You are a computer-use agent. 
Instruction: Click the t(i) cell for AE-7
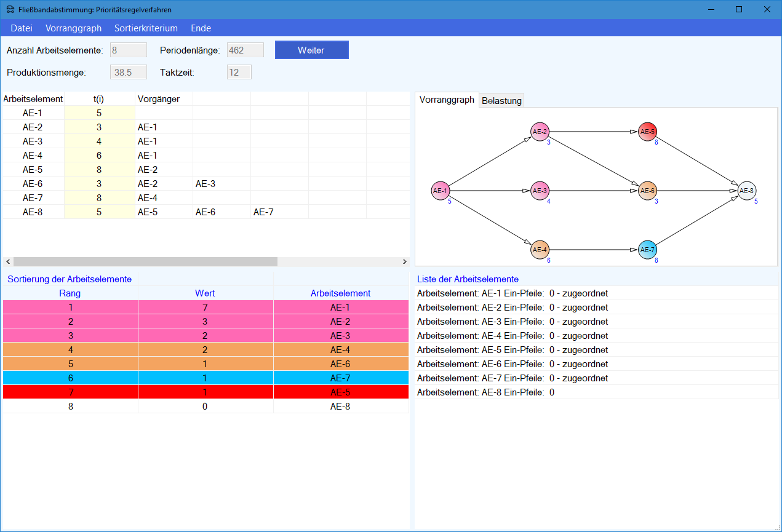[99, 198]
